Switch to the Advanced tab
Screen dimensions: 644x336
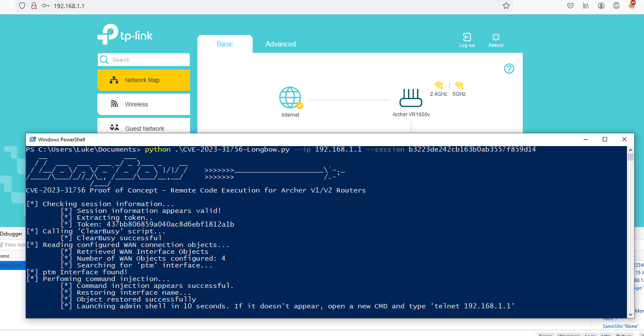tap(281, 44)
